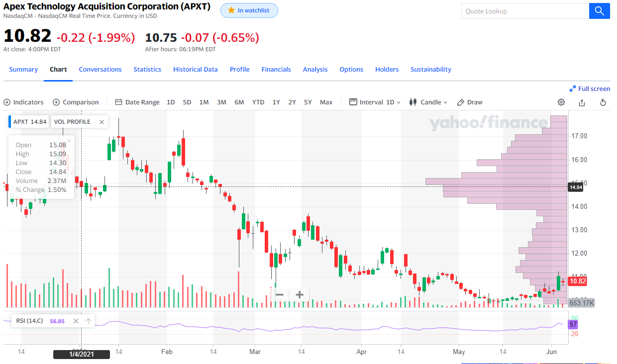Open the Holders tab
The image size is (617, 364).
point(387,70)
